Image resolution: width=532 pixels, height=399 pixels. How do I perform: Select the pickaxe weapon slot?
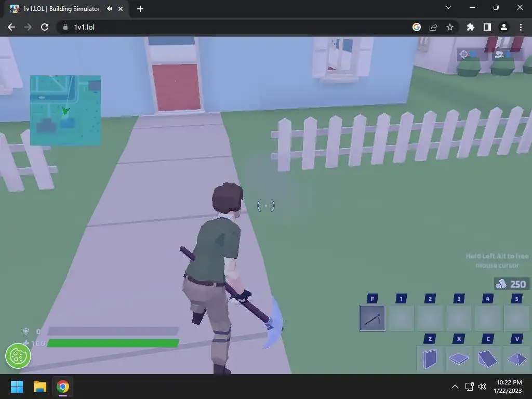pyautogui.click(x=372, y=318)
